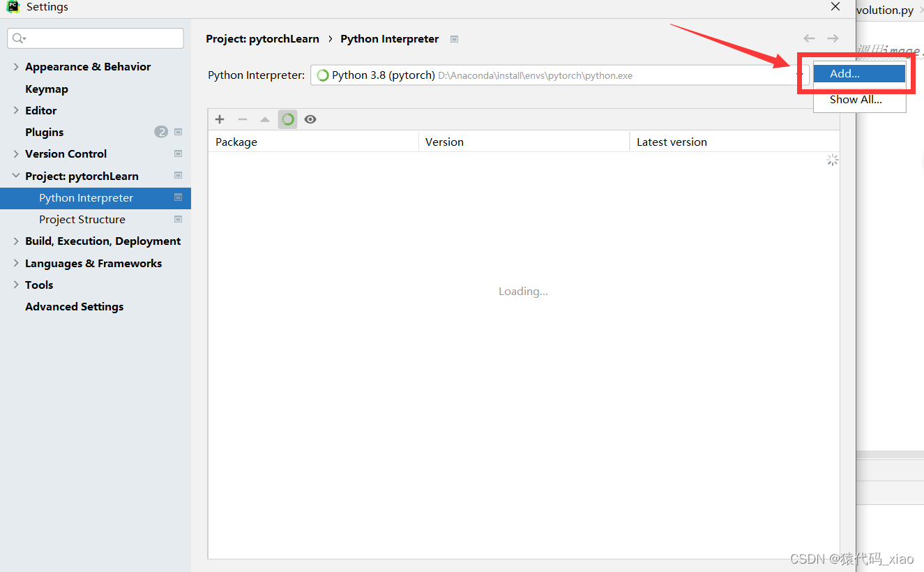Close the Settings dialog

point(835,7)
